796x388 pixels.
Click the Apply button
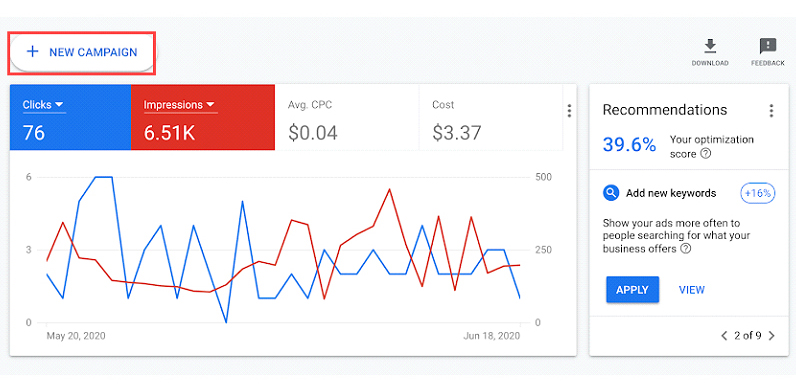pos(632,290)
